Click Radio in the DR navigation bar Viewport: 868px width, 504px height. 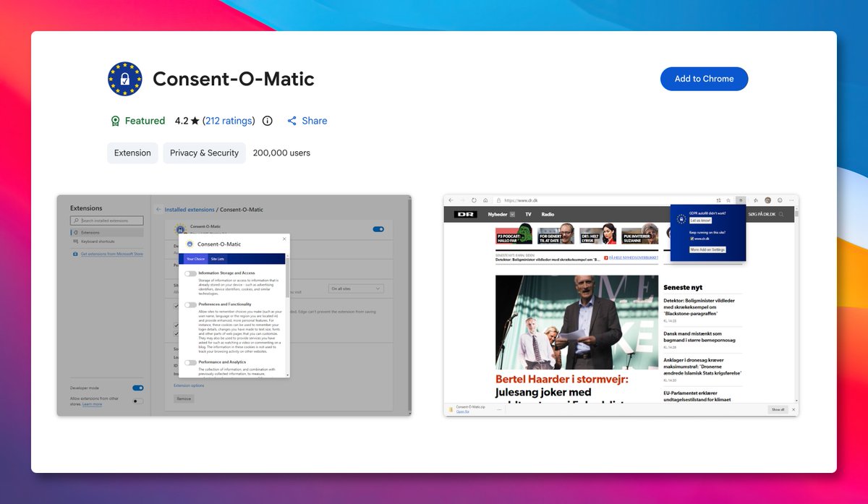[x=548, y=214]
